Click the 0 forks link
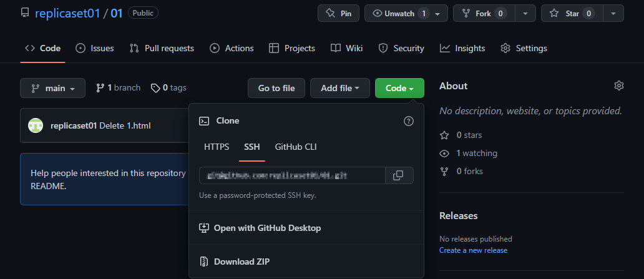Screen dimensions: 644x279 [461, 172]
